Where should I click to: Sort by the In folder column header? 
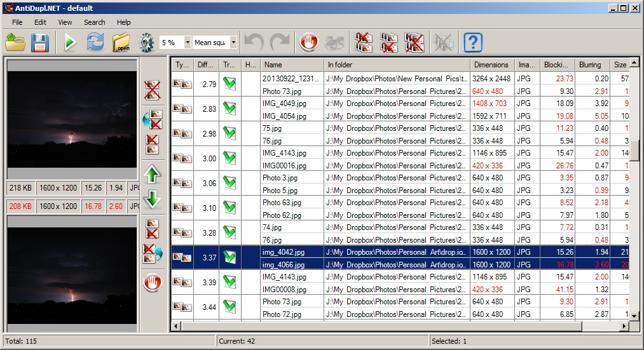pos(397,65)
